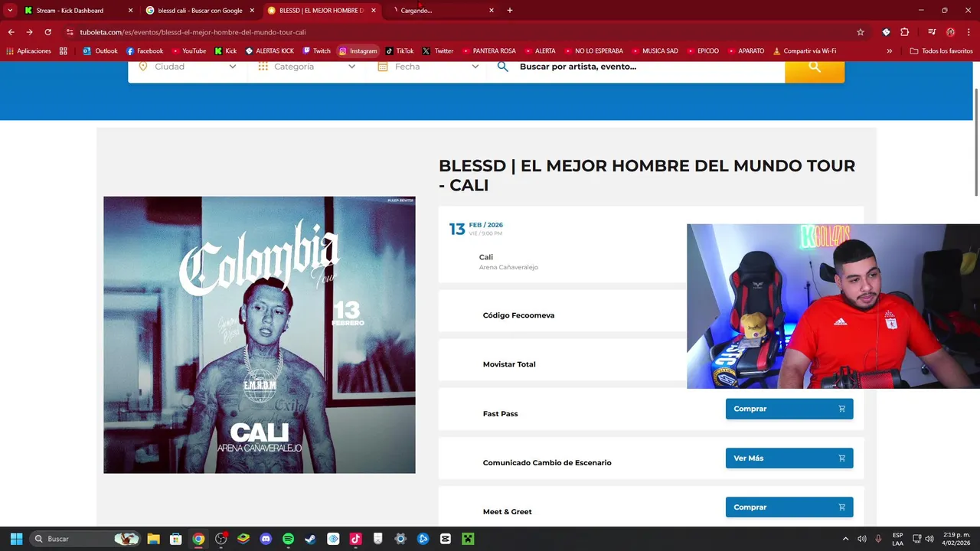Click Ver Más for Comunicado Cambio de Escenario
Image resolution: width=980 pixels, height=551 pixels.
(789, 458)
